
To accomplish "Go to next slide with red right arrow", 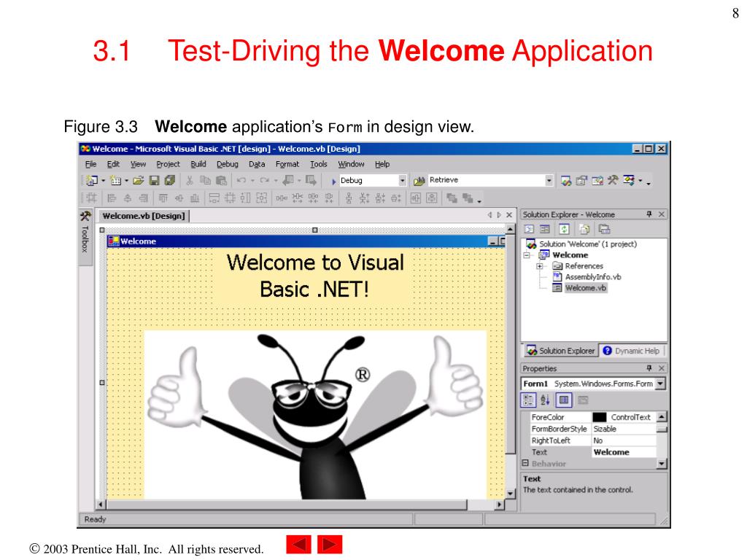I will 330,544.
